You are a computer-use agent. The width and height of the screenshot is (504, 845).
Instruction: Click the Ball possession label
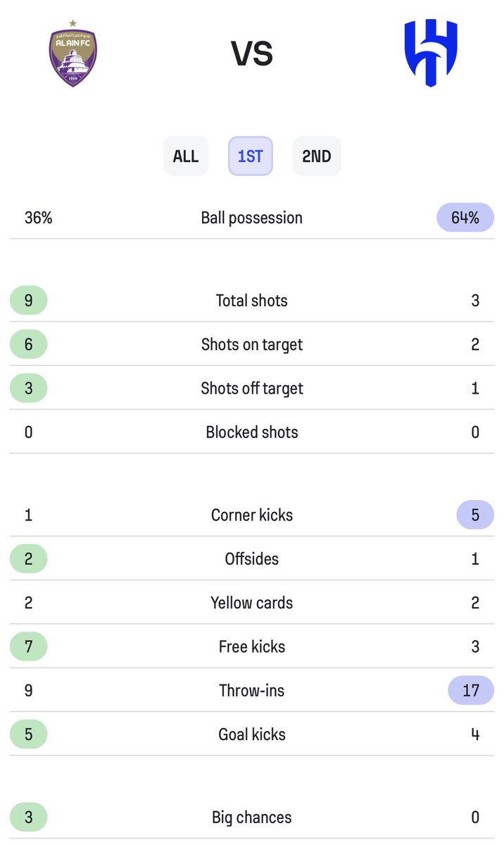(x=251, y=218)
